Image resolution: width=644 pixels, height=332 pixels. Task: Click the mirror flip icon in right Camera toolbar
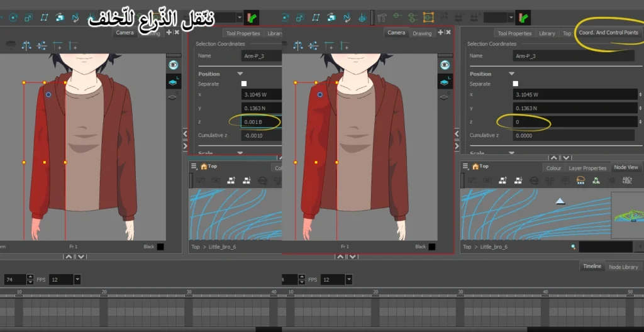point(297,46)
